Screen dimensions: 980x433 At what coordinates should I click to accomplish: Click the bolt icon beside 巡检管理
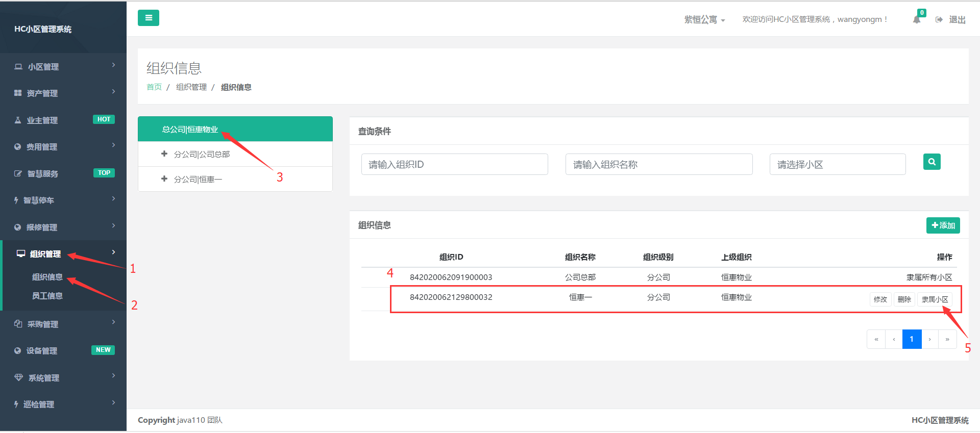coord(16,404)
